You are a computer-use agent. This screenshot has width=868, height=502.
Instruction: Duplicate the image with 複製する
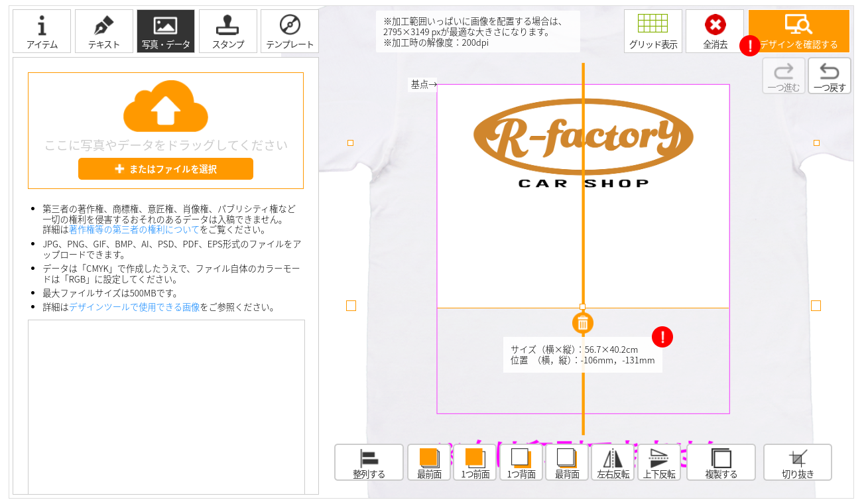tap(721, 462)
